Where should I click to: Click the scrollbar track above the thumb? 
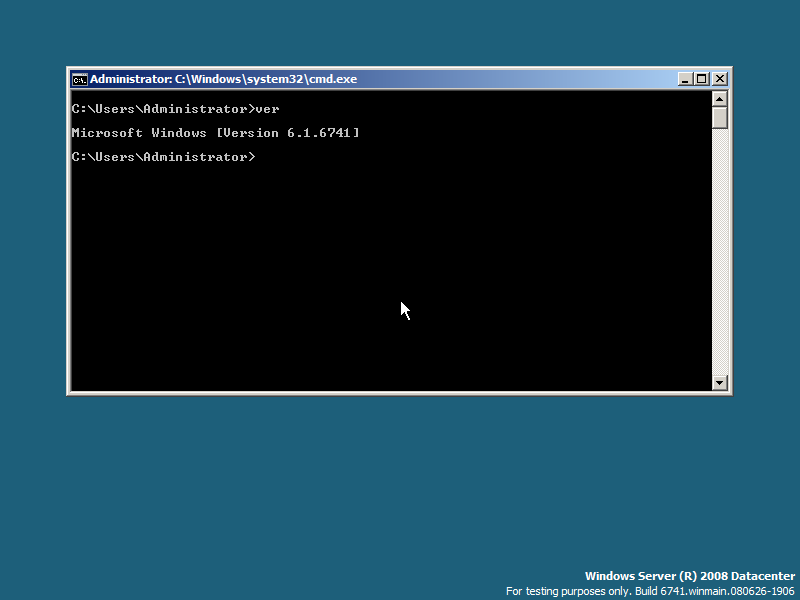click(x=720, y=108)
